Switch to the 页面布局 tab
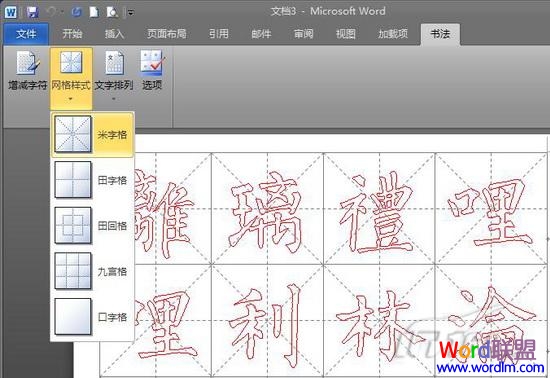 (x=166, y=34)
